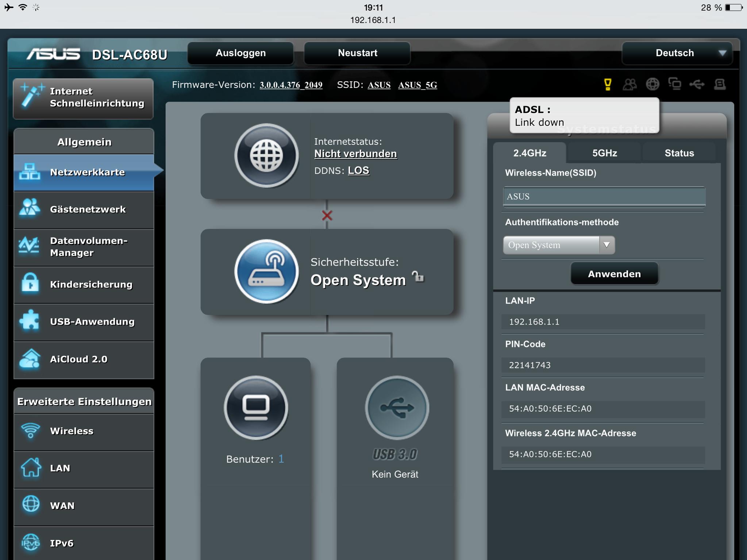Click the printer status icon in header

click(x=720, y=84)
